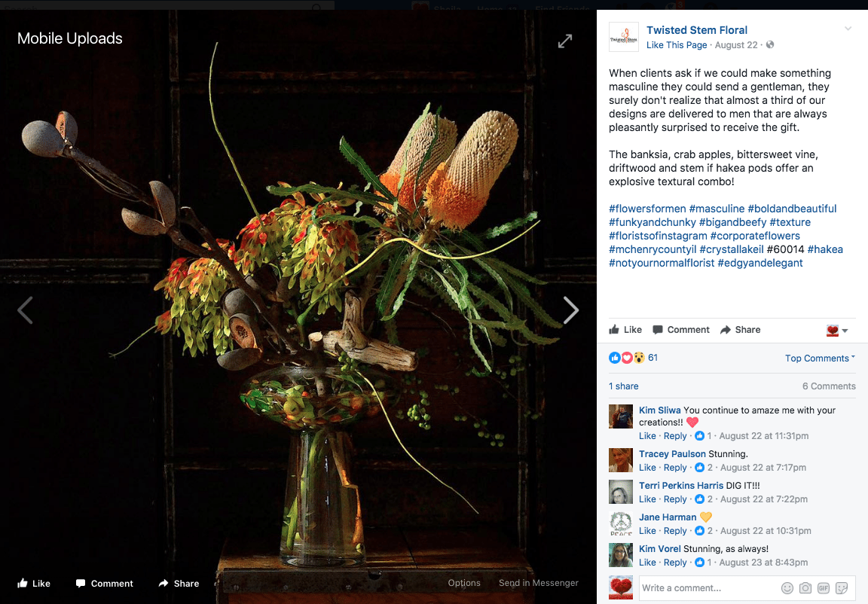Image resolution: width=868 pixels, height=604 pixels.
Task: Like the photo from the bottom overlay
Action: tap(34, 584)
